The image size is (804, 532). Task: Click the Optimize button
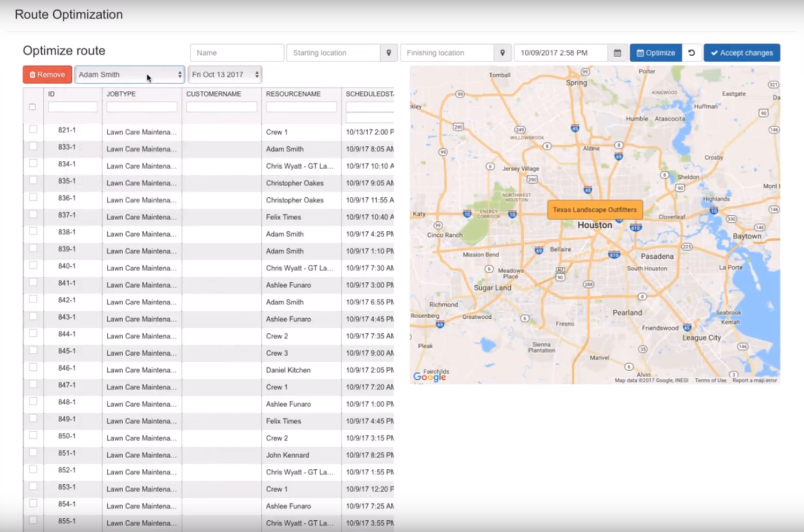pos(656,53)
